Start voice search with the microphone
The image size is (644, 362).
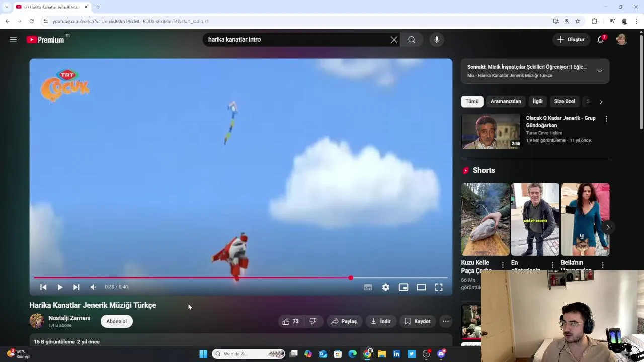coord(436,40)
